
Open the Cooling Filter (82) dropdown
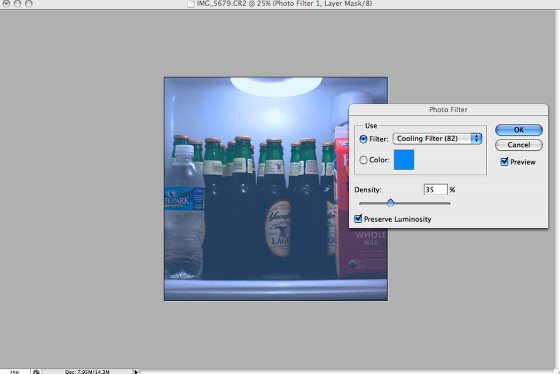pyautogui.click(x=437, y=139)
